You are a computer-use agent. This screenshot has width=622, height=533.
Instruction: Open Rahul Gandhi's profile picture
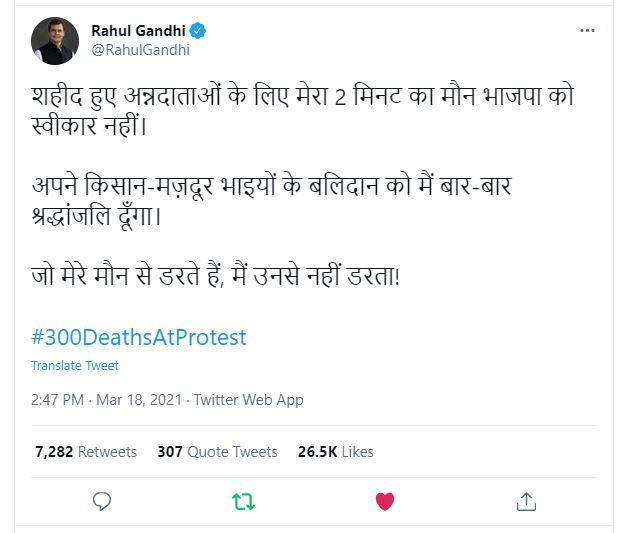55,41
